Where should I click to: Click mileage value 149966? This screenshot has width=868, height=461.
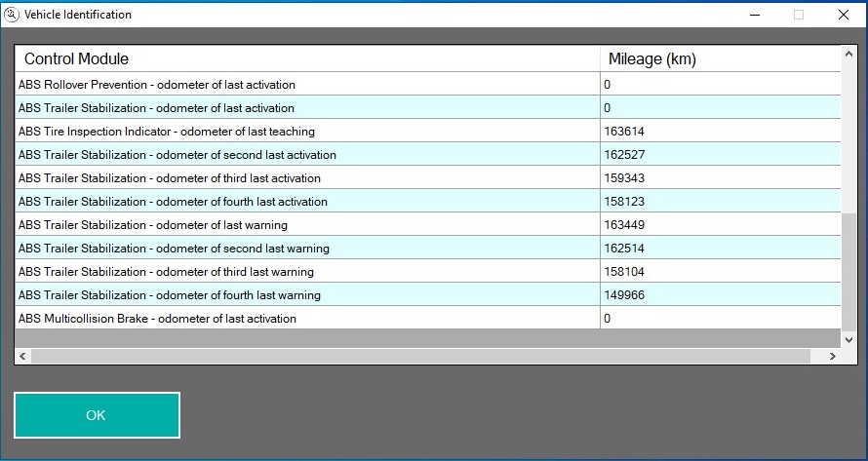coord(624,295)
